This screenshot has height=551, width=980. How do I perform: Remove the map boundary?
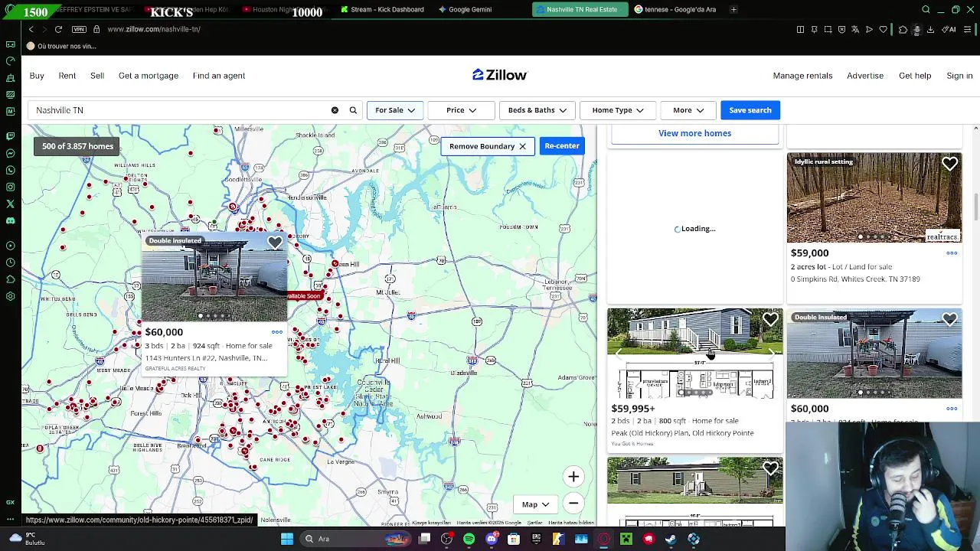coord(487,146)
